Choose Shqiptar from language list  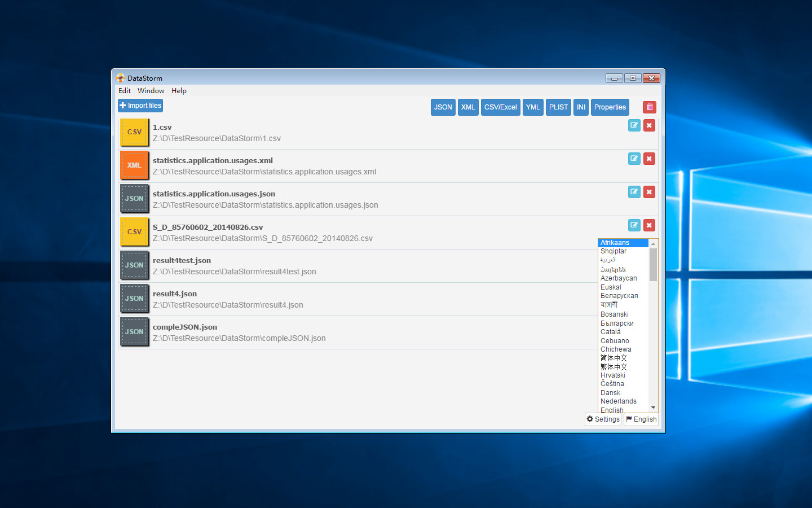click(x=623, y=252)
